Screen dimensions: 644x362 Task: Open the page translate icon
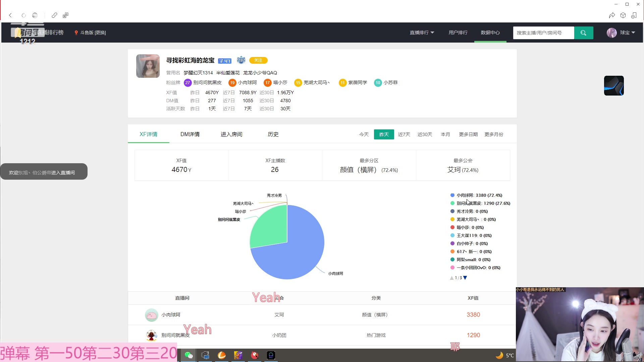(65, 15)
